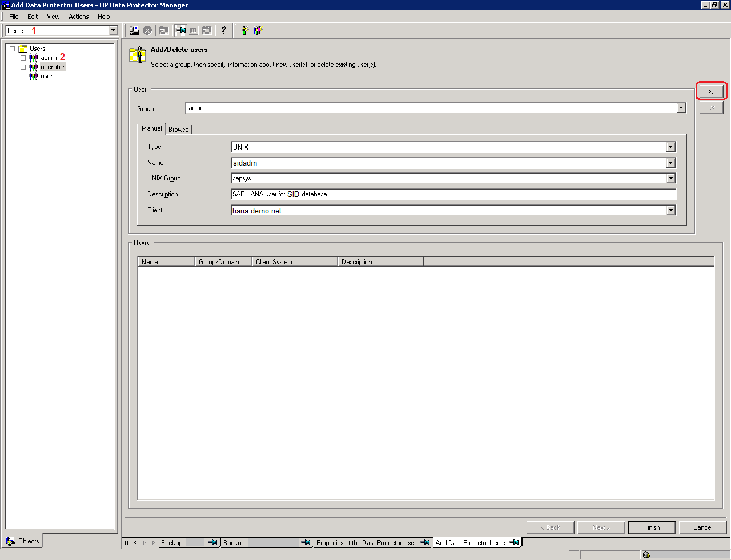Viewport: 731px width, 560px height.
Task: Click pin icon on second Backup tab
Action: 306,542
